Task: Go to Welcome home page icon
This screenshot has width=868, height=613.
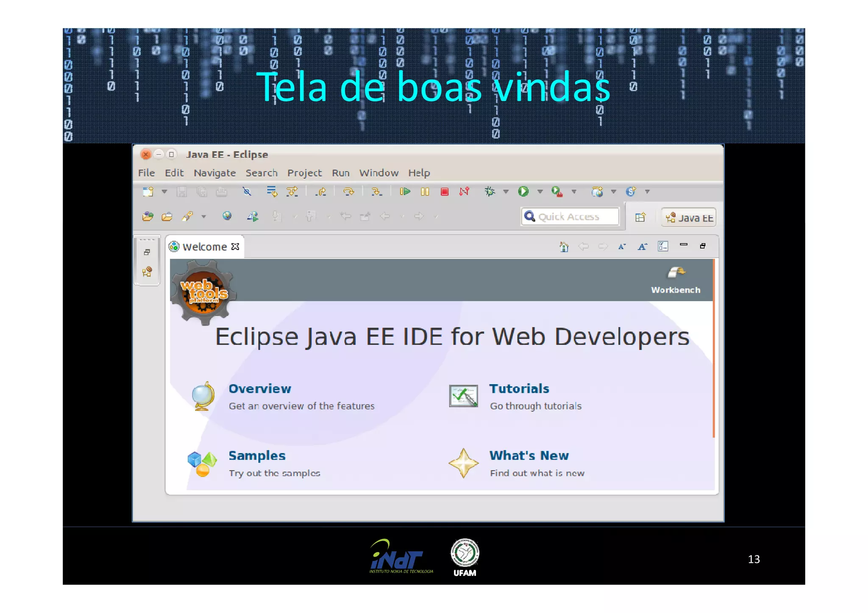Action: pyautogui.click(x=564, y=247)
